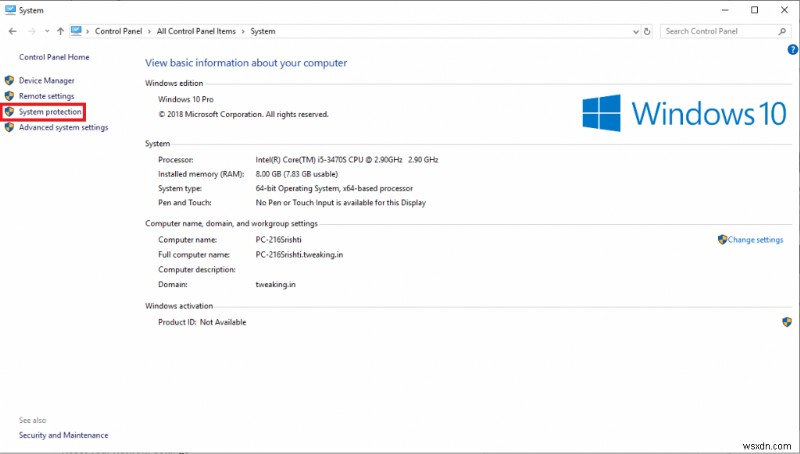Open recent locations dropdown arrow

pyautogui.click(x=47, y=31)
